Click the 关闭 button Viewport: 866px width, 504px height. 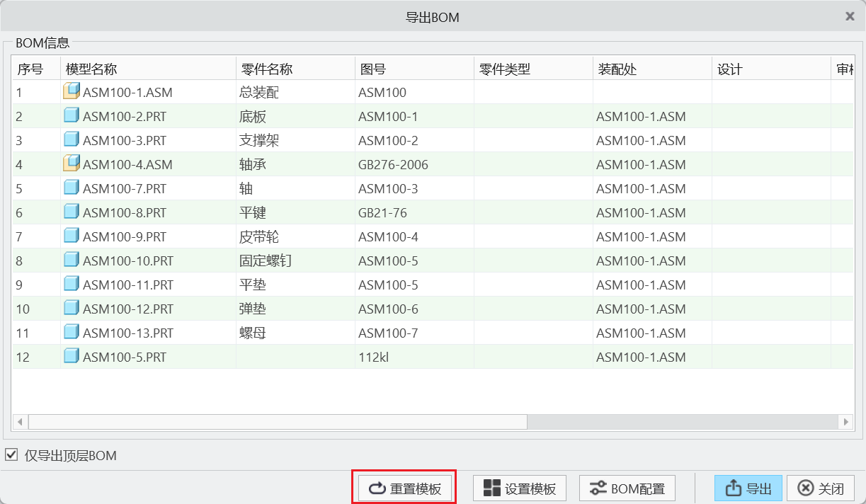pyautogui.click(x=821, y=488)
